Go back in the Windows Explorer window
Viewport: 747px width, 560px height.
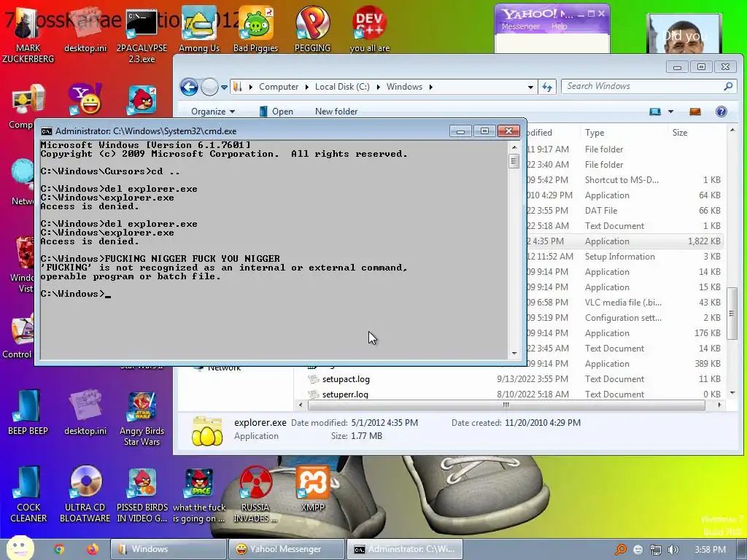[189, 87]
